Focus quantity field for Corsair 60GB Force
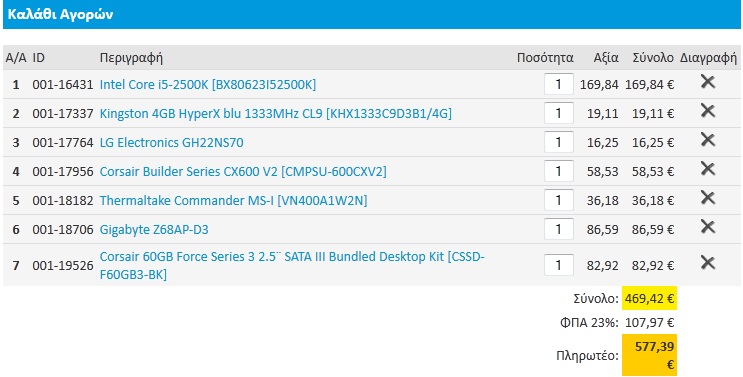This screenshot has width=743, height=377. [559, 265]
